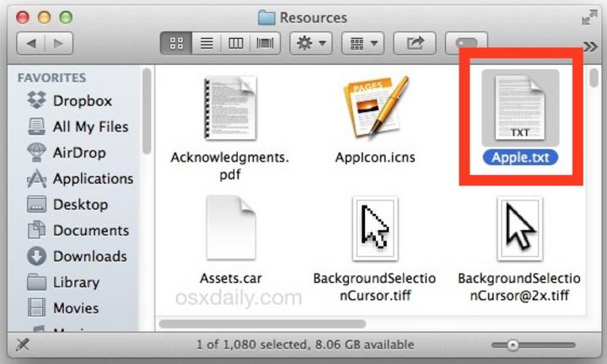
Task: Open the Arrange items dropdown
Action: (x=363, y=42)
